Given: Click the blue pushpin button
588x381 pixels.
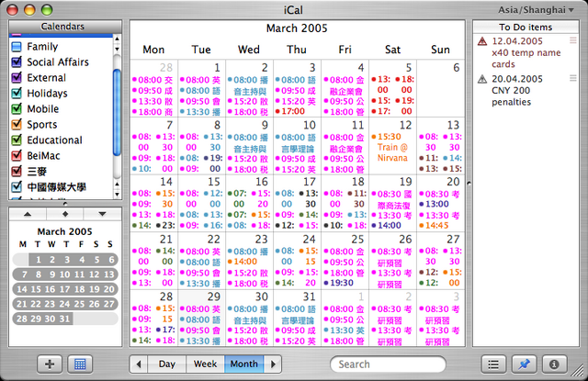Looking at the screenshot, I should tap(524, 364).
